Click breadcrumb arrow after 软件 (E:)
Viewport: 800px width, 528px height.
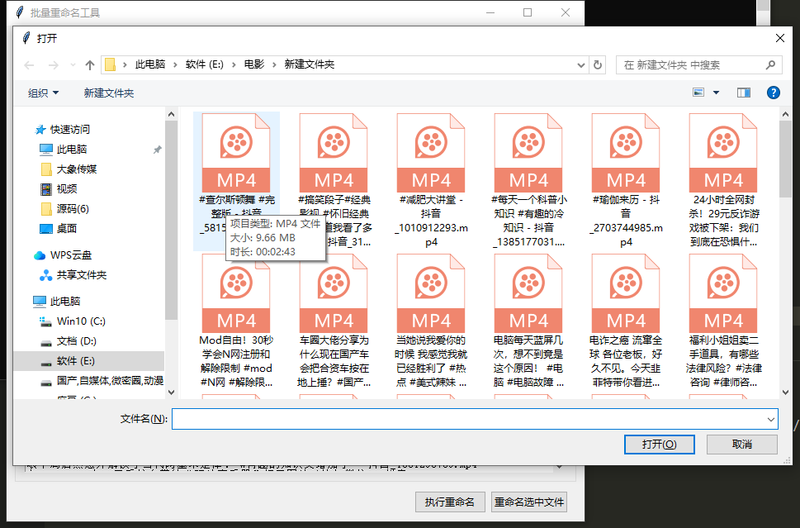(234, 65)
